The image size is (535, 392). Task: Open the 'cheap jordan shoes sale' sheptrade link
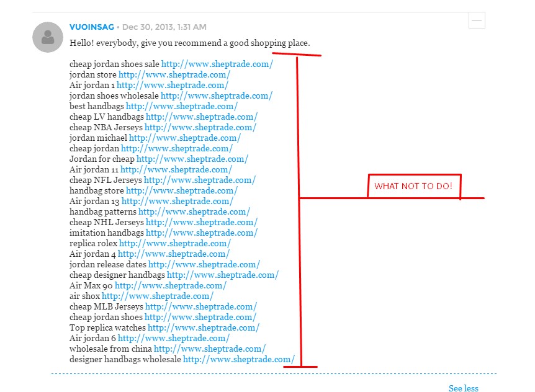coord(217,64)
